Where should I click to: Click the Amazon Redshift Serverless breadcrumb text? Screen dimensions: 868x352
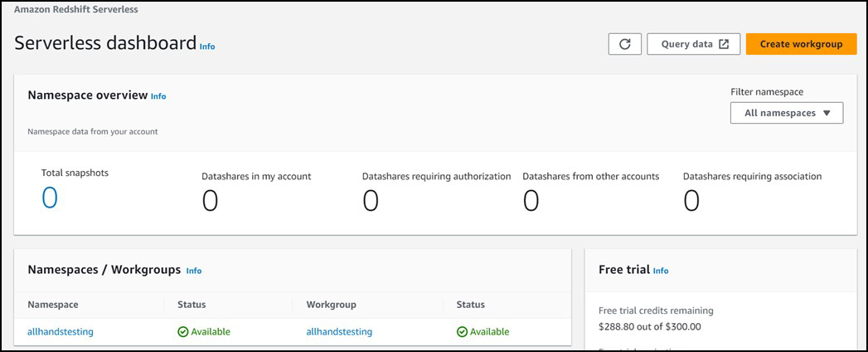pos(76,9)
